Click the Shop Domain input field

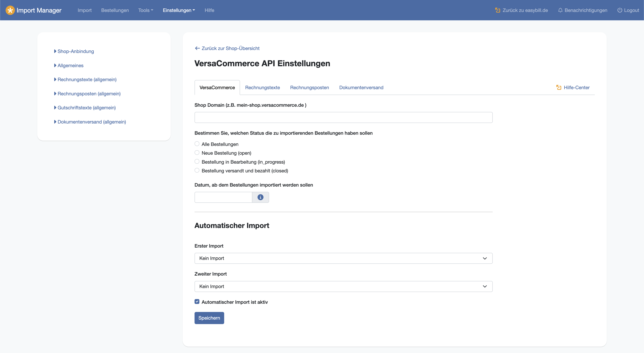pos(343,117)
